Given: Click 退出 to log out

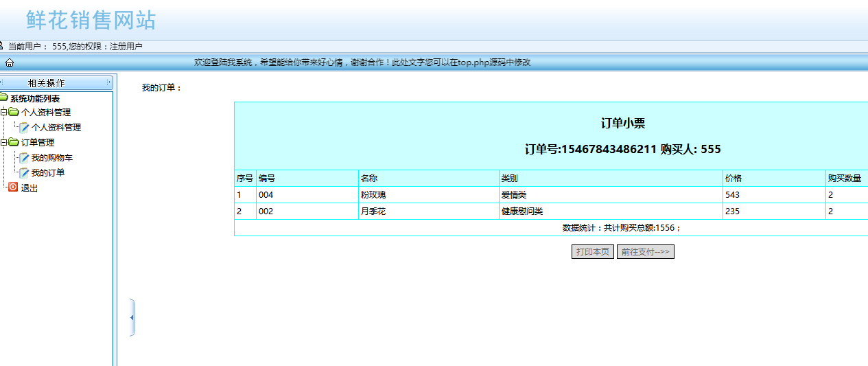Looking at the screenshot, I should [x=30, y=187].
